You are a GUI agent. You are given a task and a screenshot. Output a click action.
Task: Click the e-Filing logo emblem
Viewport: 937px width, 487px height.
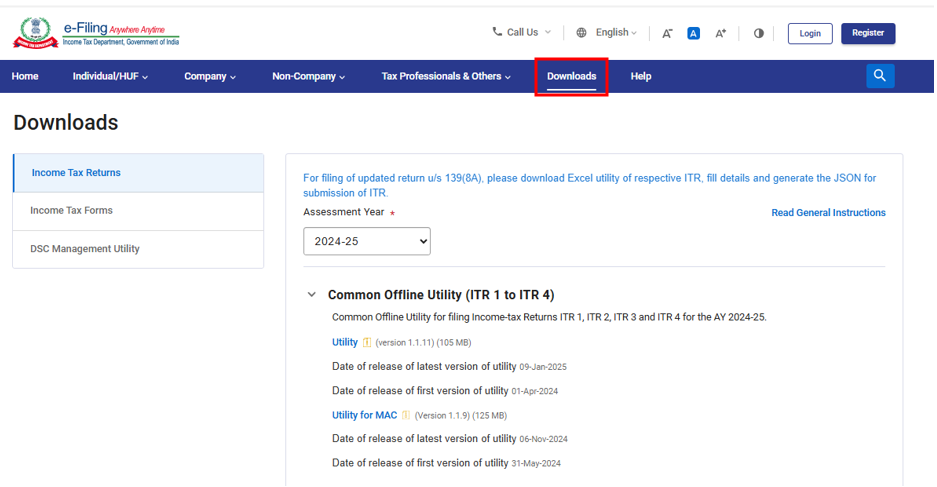point(36,33)
